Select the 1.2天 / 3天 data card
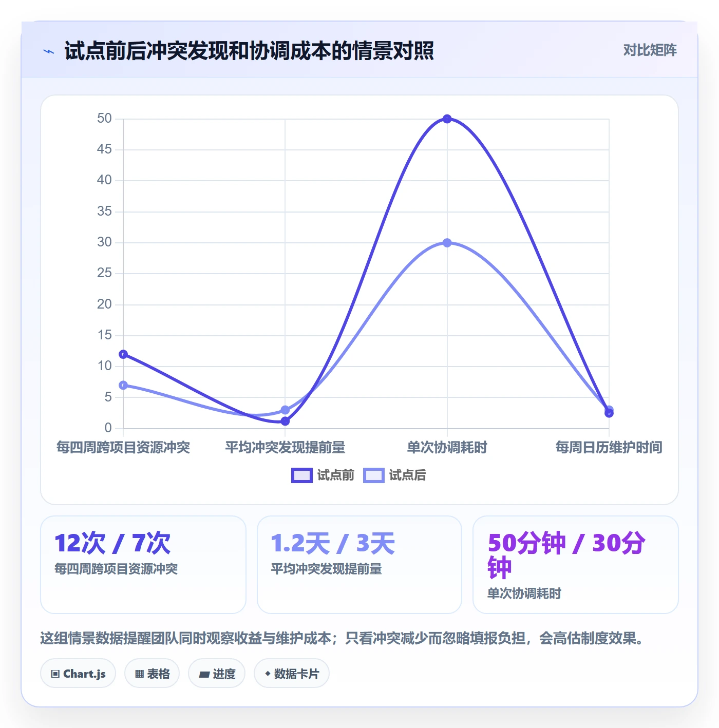 pyautogui.click(x=359, y=565)
